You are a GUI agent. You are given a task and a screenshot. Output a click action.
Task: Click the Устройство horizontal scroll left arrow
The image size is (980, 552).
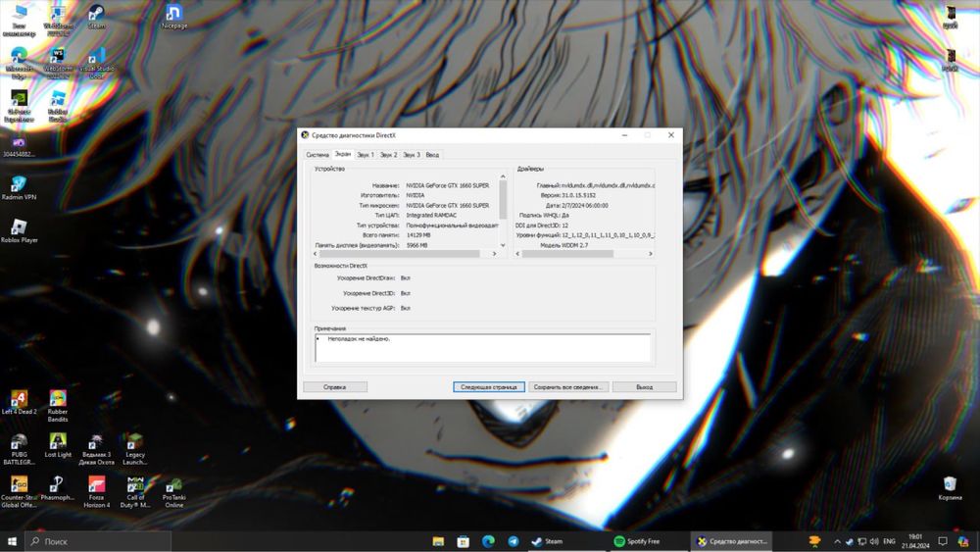[315, 254]
